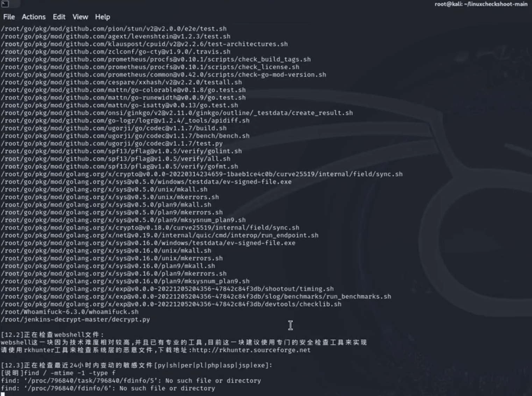Click the spf13/pflag verify/all.sh line

tap(116, 159)
